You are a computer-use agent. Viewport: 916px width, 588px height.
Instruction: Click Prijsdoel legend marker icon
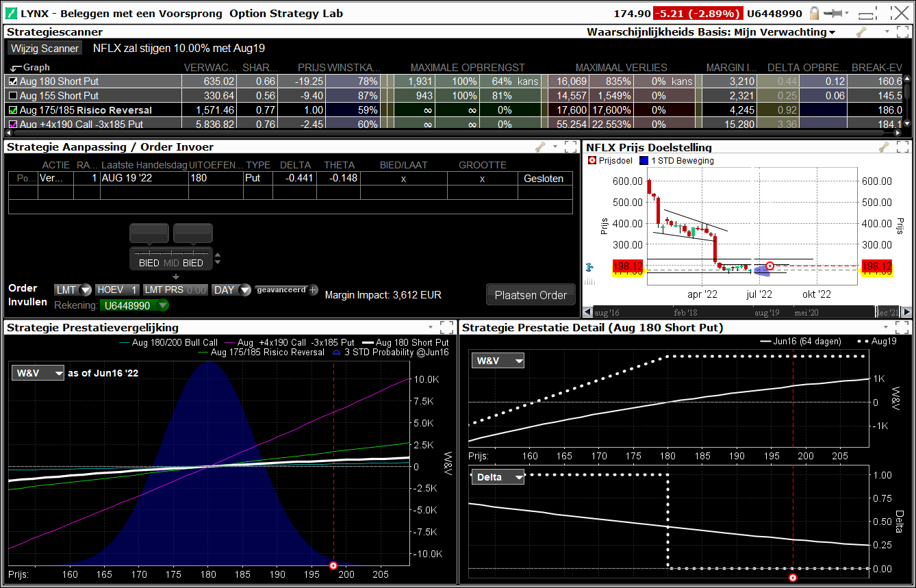click(592, 161)
